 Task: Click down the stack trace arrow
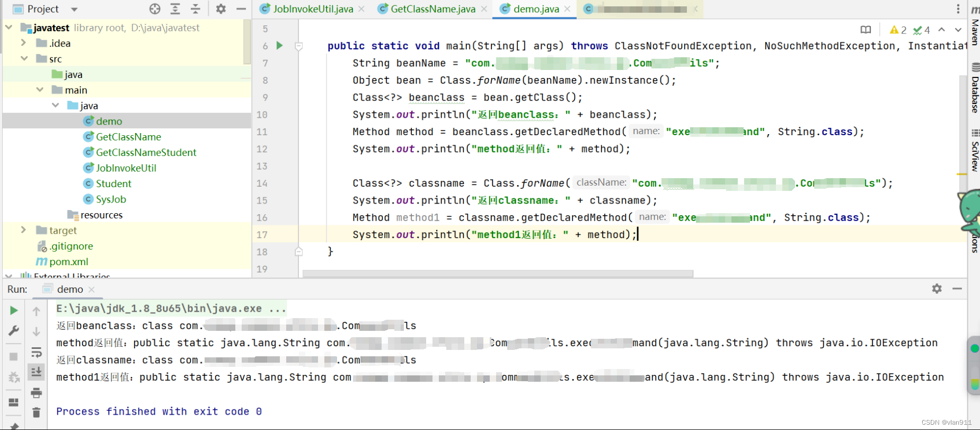(36, 331)
